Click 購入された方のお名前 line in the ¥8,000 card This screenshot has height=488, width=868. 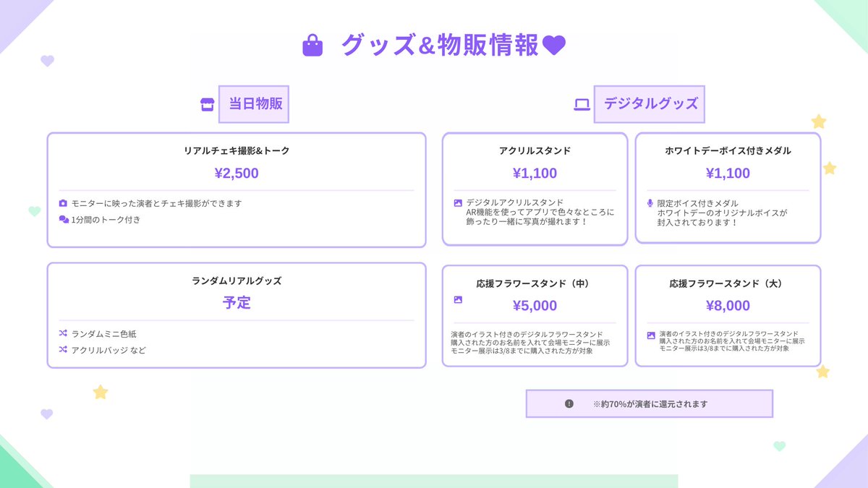tap(732, 341)
